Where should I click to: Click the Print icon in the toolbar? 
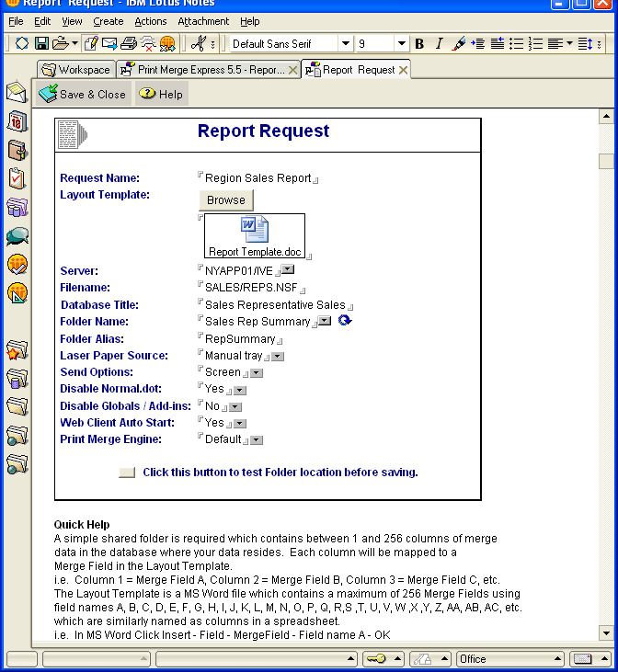click(x=129, y=43)
